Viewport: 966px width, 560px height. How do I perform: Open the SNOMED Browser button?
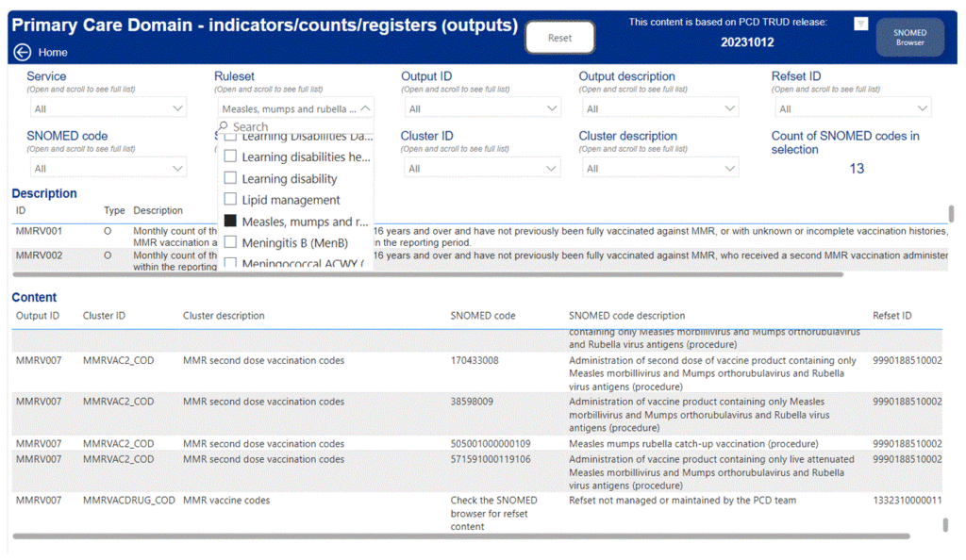[x=909, y=38]
